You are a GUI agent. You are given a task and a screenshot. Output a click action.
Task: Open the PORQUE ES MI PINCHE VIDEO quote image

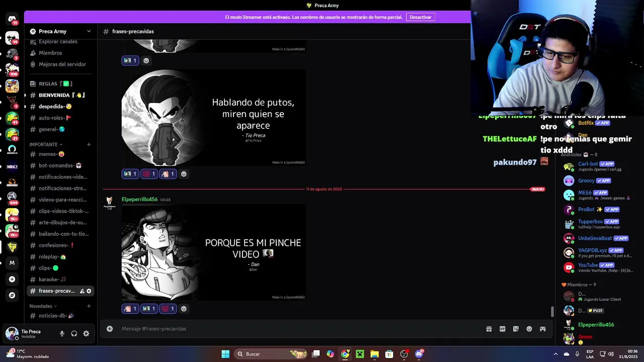coord(214,252)
